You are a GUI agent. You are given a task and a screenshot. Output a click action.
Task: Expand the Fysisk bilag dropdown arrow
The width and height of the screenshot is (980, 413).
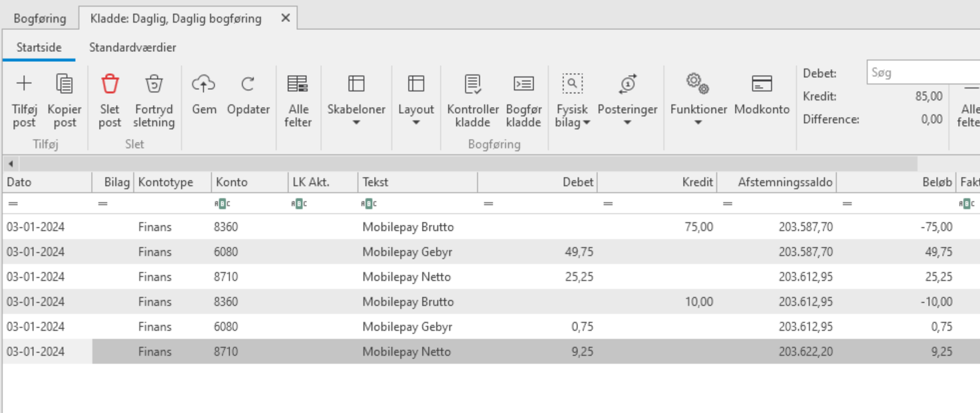[x=587, y=122]
